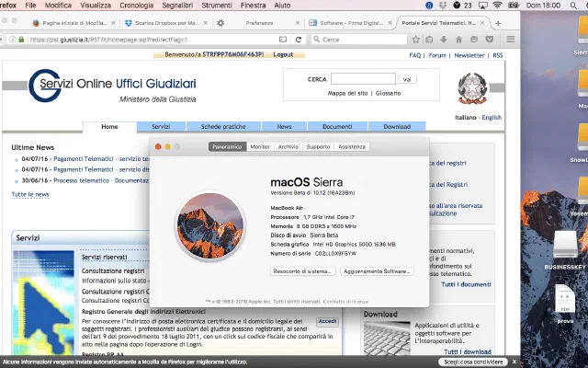Open the News tab in the site navigation
This screenshot has width=588, height=368.
click(x=284, y=127)
